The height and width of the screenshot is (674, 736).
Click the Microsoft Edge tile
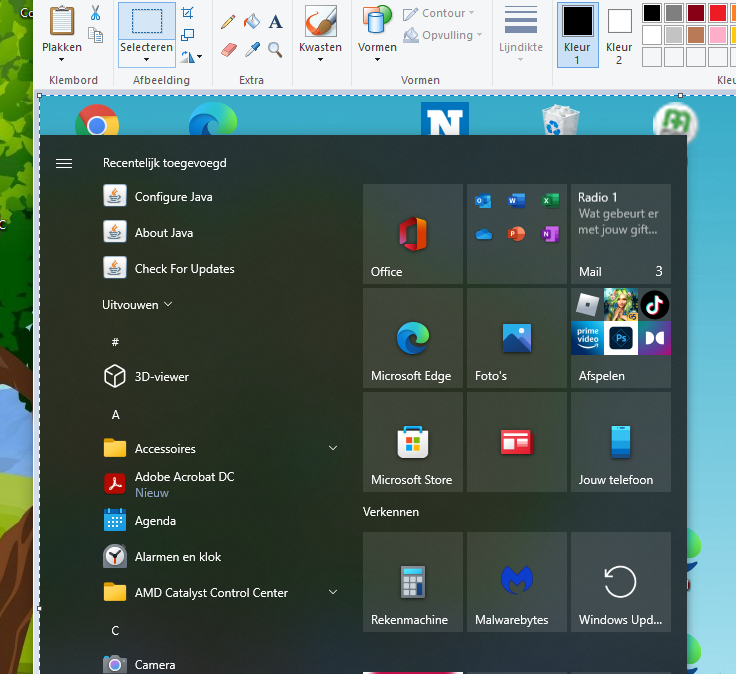click(412, 339)
